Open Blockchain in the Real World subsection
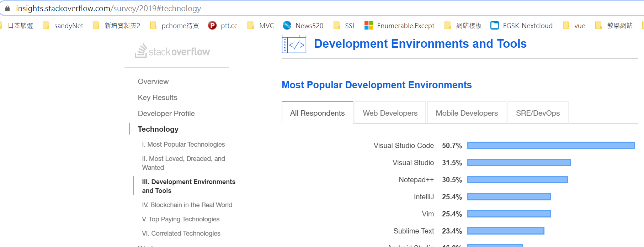The image size is (644, 247). 187,205
